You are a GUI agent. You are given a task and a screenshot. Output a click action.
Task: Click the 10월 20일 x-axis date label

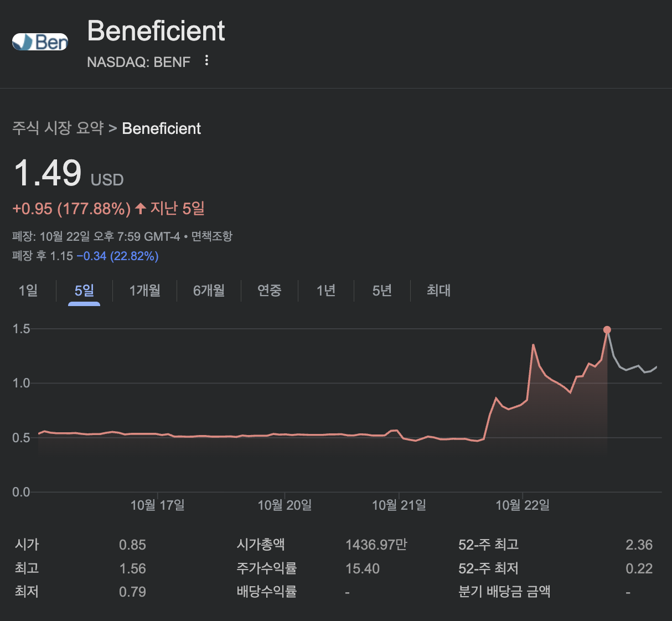[x=285, y=505]
